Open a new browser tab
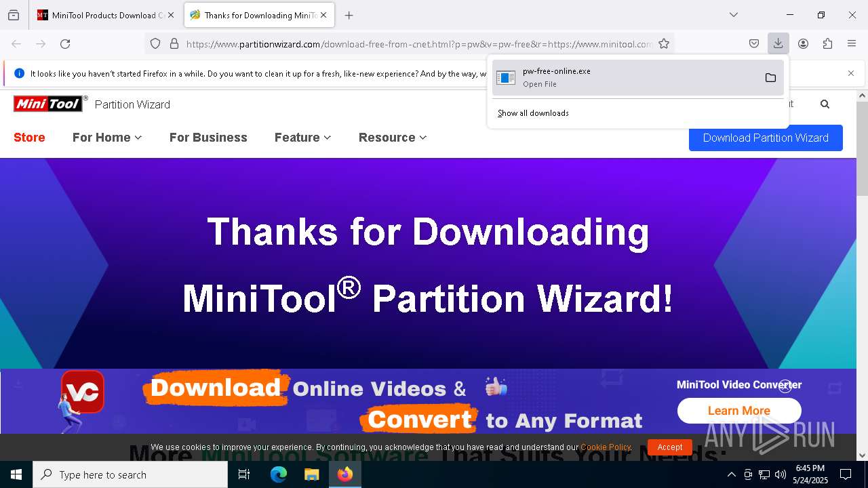This screenshot has width=868, height=488. [349, 15]
